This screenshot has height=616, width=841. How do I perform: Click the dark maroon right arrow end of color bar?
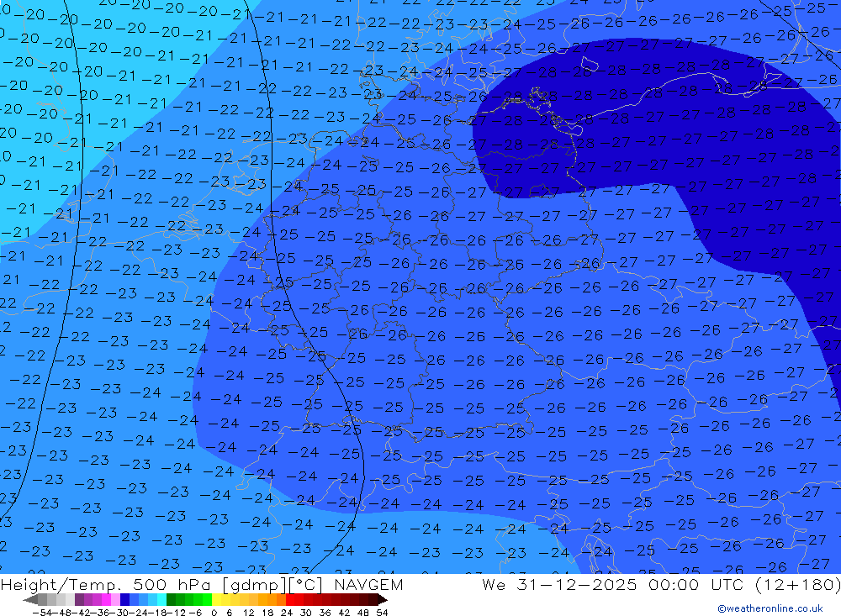point(383,600)
